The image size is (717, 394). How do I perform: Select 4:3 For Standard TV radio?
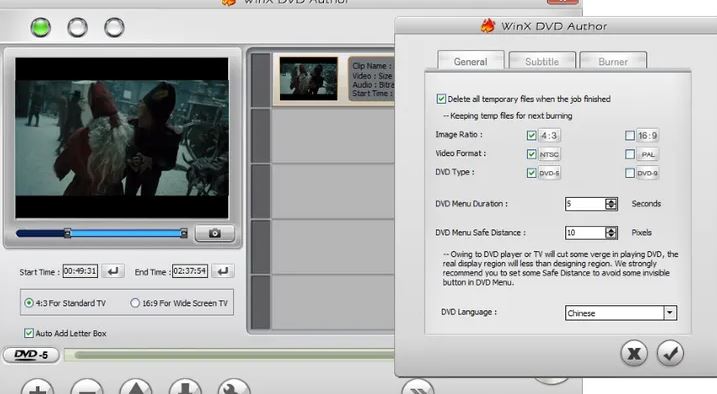(29, 303)
